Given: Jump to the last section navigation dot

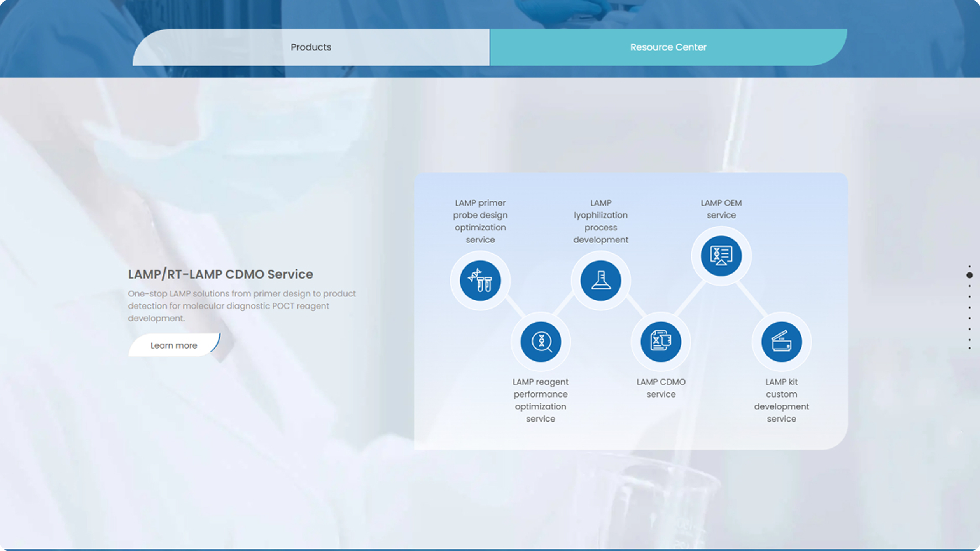Looking at the screenshot, I should point(969,348).
